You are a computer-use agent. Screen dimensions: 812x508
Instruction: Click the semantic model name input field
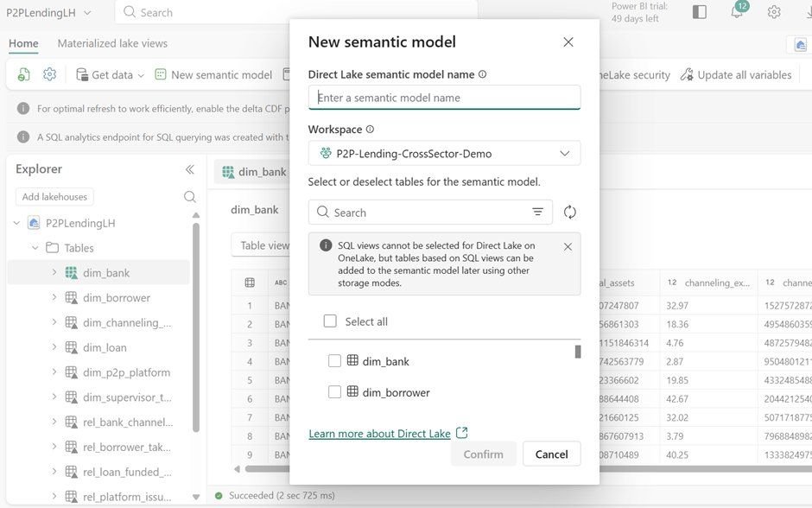(x=444, y=97)
